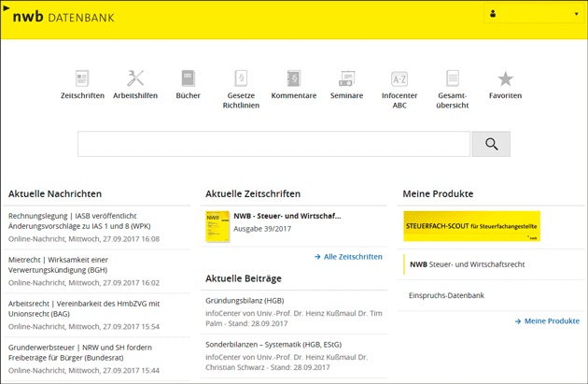Expand the user account dropdown

(532, 15)
